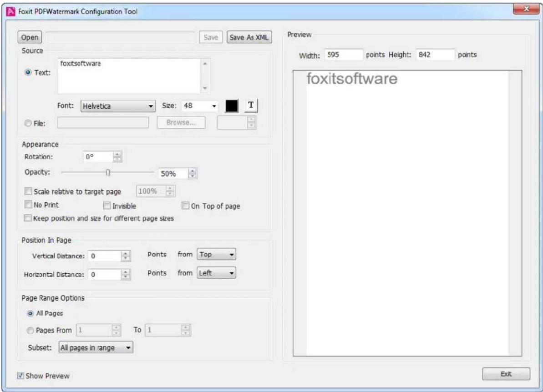Click the Opacity 50% spinner arrows
Image resolution: width=543 pixels, height=392 pixels.
pos(193,173)
